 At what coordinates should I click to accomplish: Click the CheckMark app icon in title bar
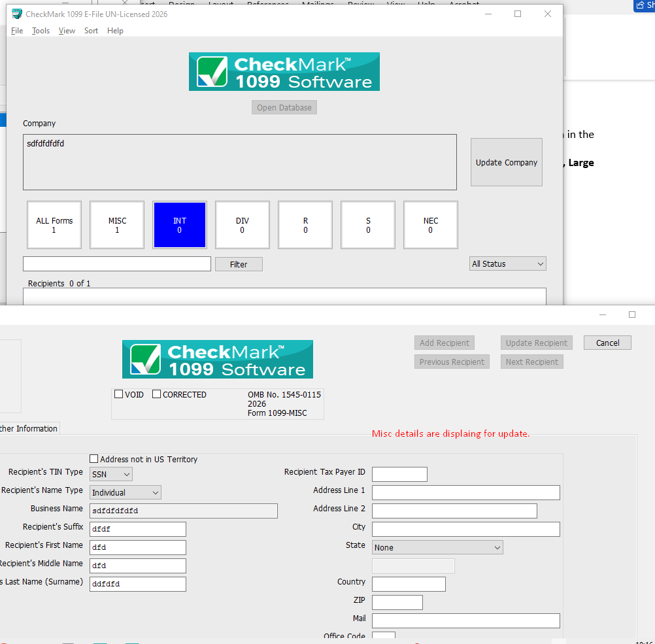tap(17, 14)
